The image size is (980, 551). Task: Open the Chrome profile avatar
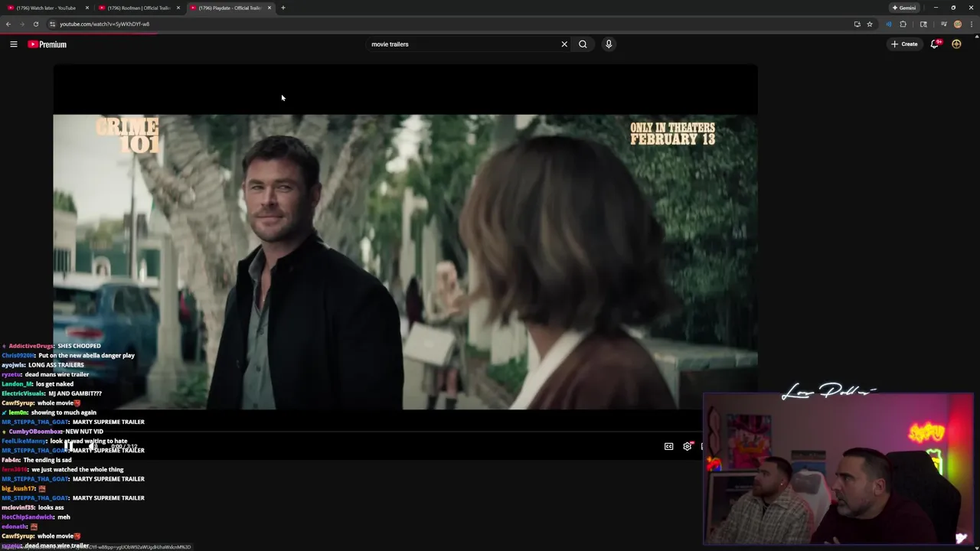pos(957,24)
